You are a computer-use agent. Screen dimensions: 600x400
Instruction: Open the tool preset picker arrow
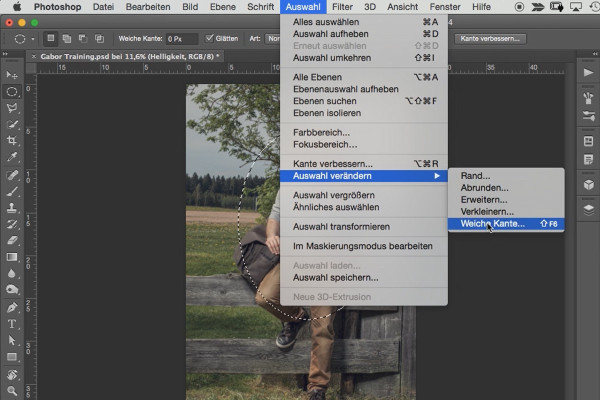click(x=33, y=39)
